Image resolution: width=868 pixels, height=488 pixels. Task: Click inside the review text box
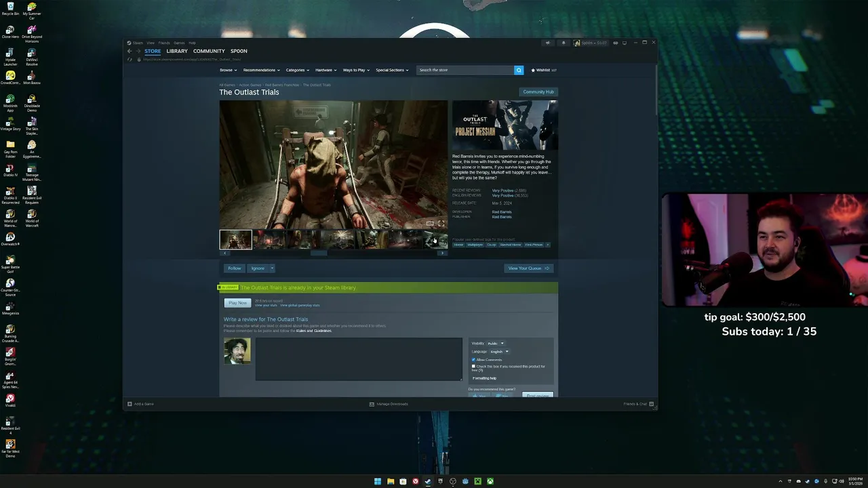pos(359,359)
